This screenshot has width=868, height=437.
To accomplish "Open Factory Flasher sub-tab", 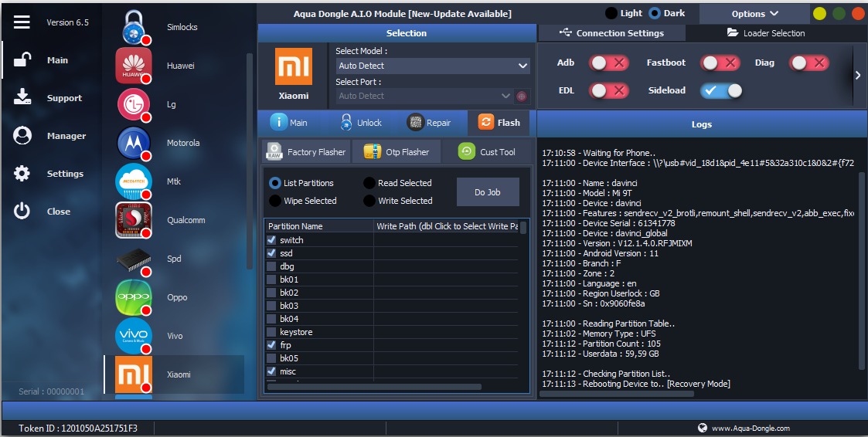I will (x=306, y=151).
